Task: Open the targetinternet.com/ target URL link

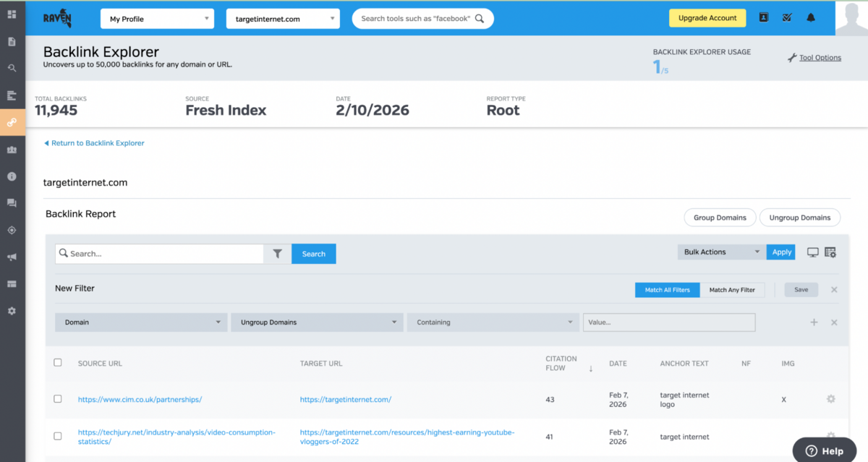Action: [346, 399]
